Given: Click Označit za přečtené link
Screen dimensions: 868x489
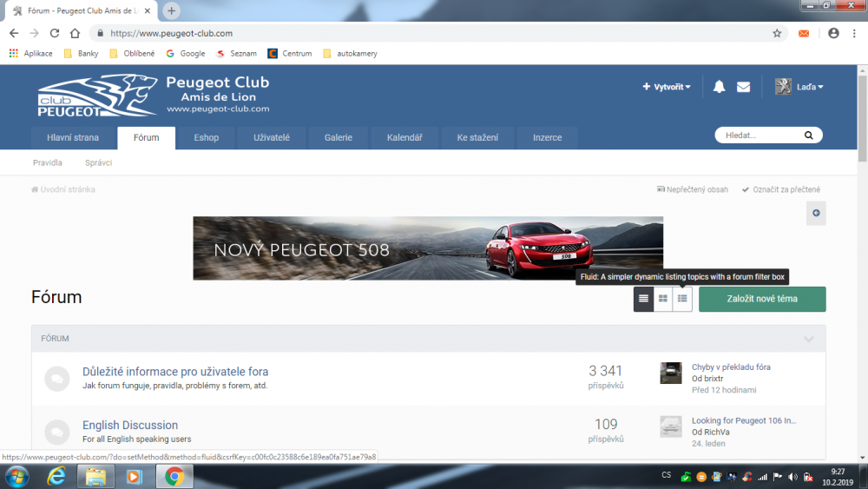Looking at the screenshot, I should coord(781,189).
